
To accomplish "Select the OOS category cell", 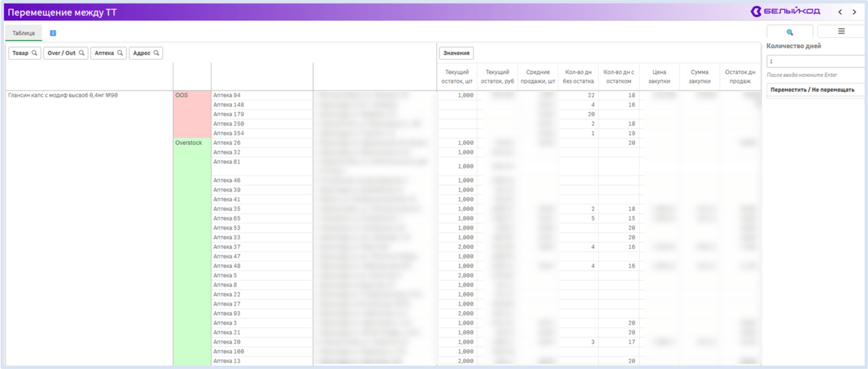I will [192, 114].
